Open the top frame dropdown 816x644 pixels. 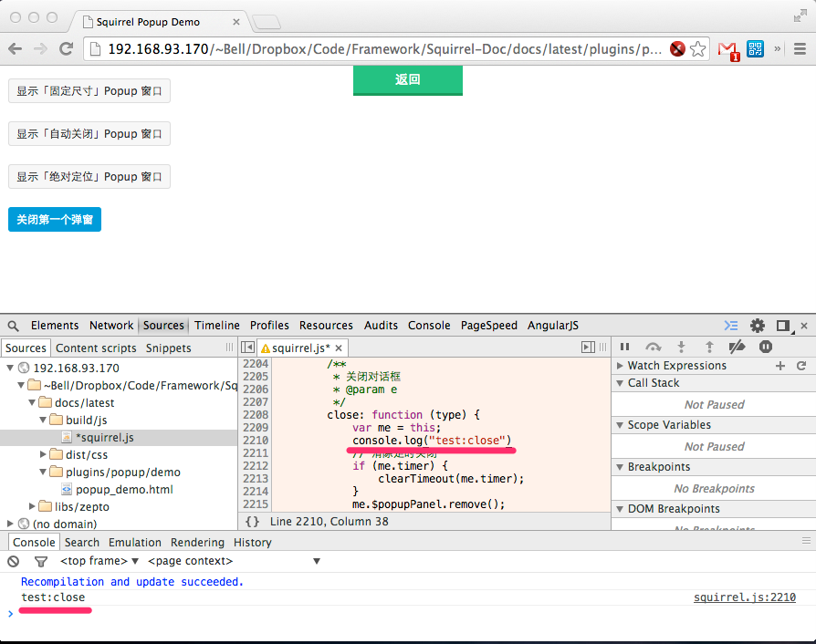(x=99, y=561)
